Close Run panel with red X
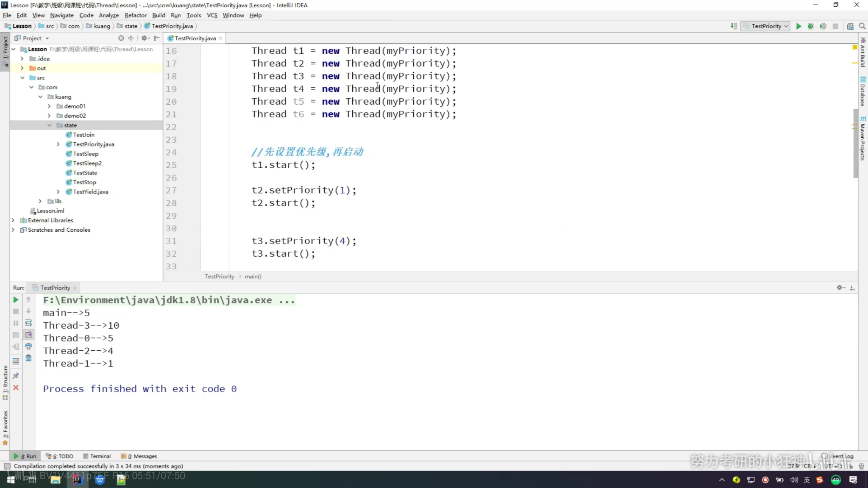Image resolution: width=868 pixels, height=488 pixels. tap(16, 388)
